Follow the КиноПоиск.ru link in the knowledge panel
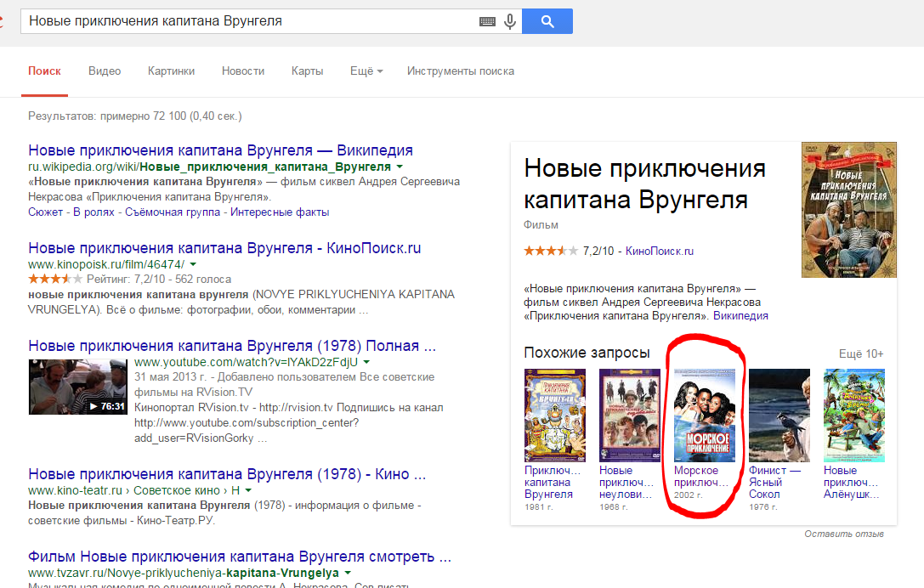The image size is (924, 588). tap(660, 251)
